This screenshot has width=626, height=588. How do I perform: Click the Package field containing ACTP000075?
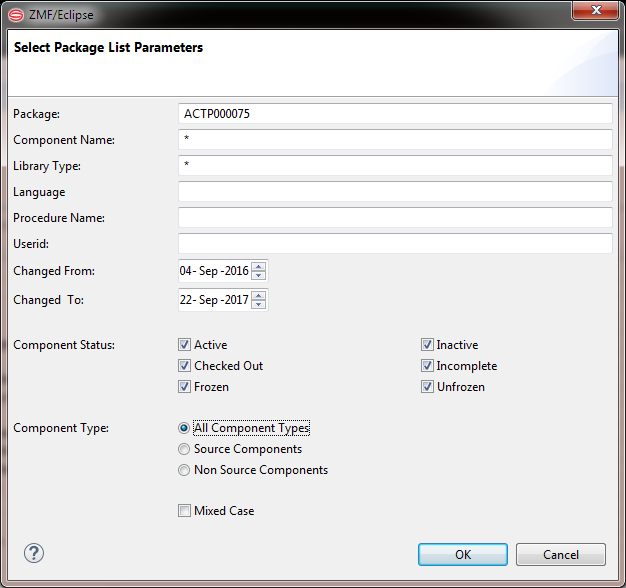pyautogui.click(x=395, y=114)
